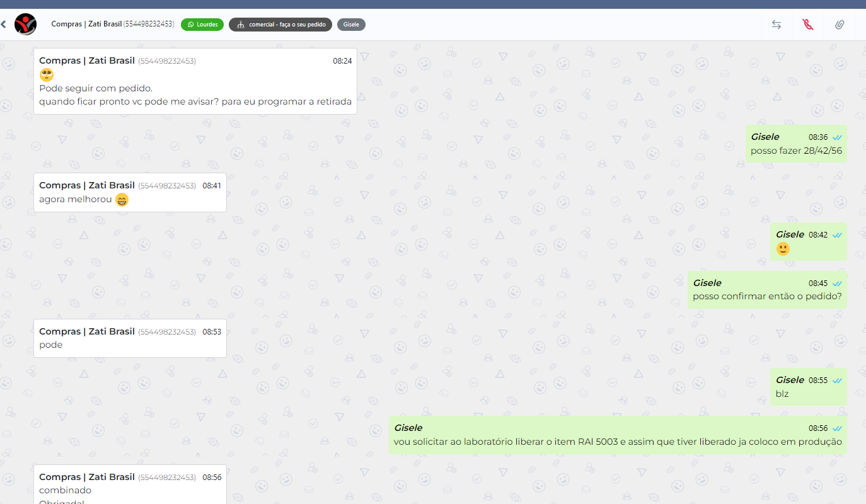Click the grinning emoji after 'agora melhorou'
866x504 pixels.
[122, 200]
